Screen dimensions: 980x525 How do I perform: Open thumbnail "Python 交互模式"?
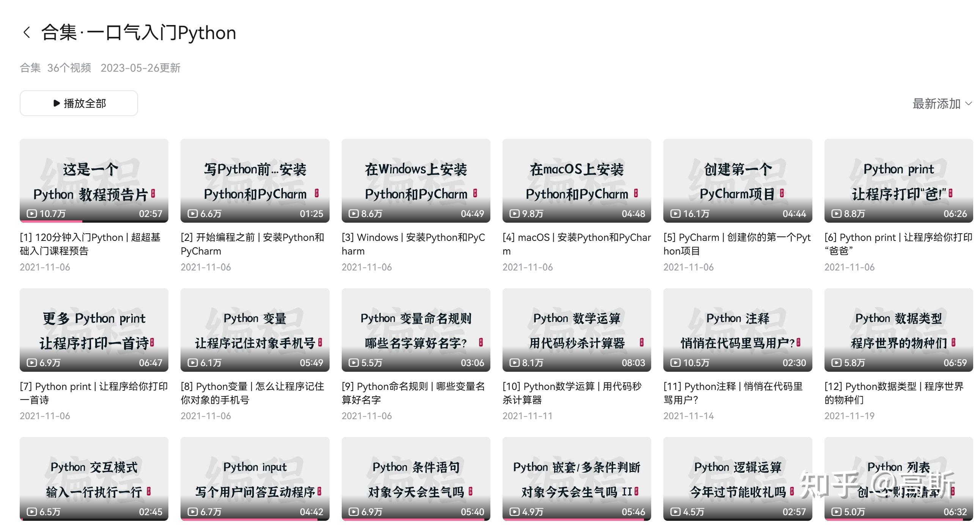(94, 479)
